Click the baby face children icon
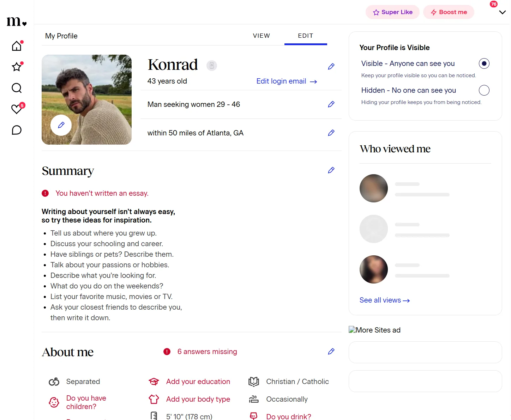Image resolution: width=511 pixels, height=420 pixels. 54,402
